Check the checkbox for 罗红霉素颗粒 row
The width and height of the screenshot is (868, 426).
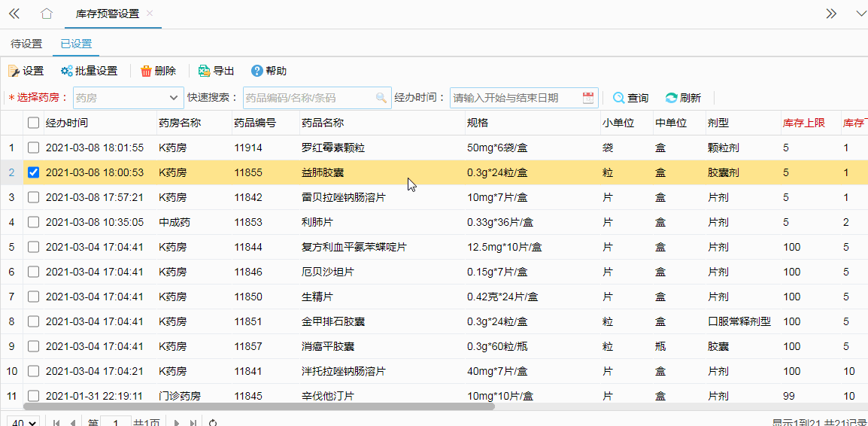[33, 148]
